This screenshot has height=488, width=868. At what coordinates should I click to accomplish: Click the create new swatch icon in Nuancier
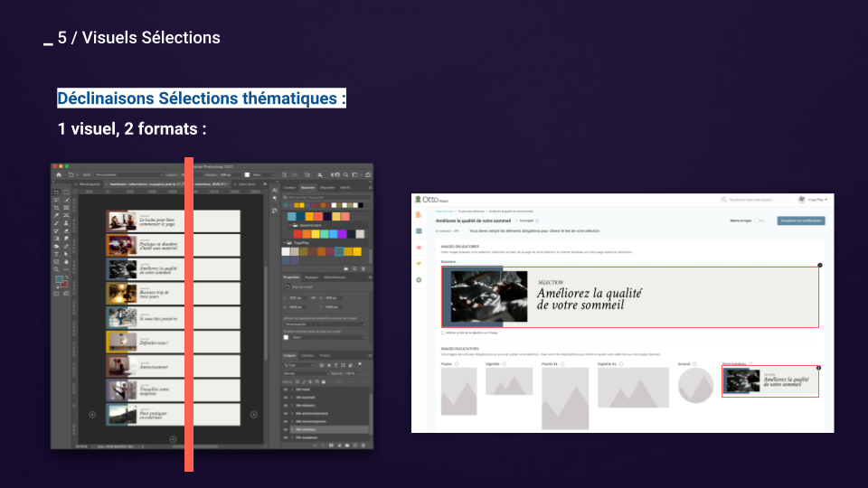coord(354,268)
